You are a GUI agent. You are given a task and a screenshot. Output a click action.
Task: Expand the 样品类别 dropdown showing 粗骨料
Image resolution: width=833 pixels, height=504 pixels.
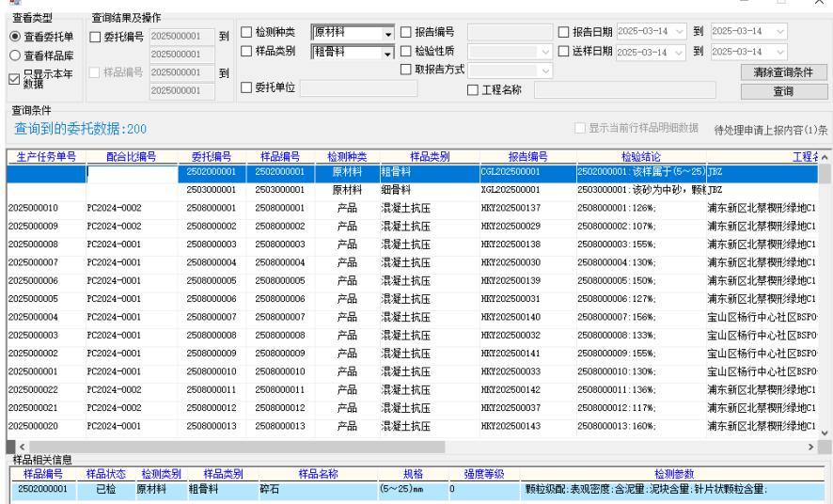(388, 53)
